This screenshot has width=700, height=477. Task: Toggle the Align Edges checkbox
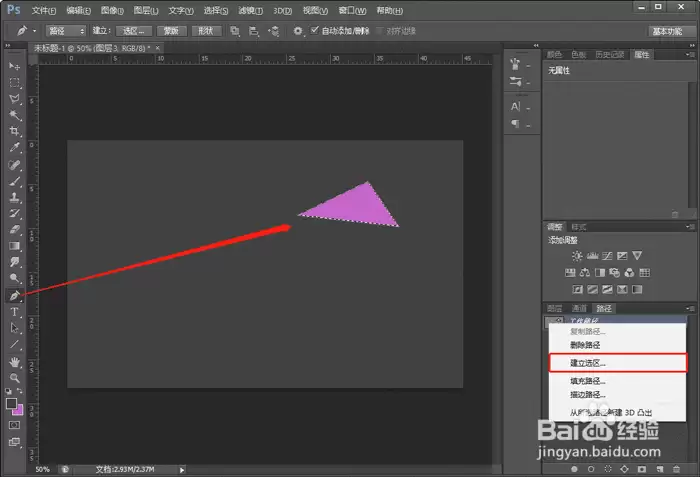[x=380, y=30]
